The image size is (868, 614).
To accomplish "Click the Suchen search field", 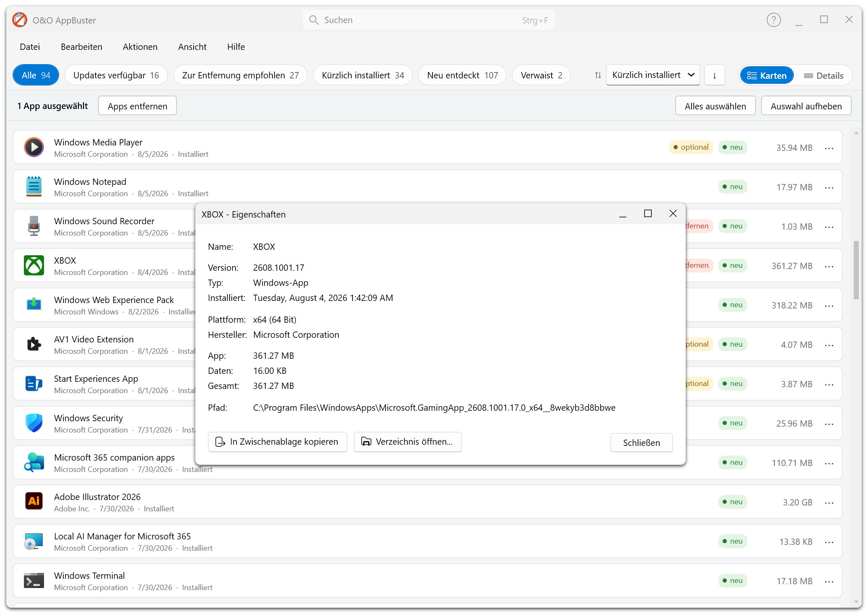I will [428, 20].
